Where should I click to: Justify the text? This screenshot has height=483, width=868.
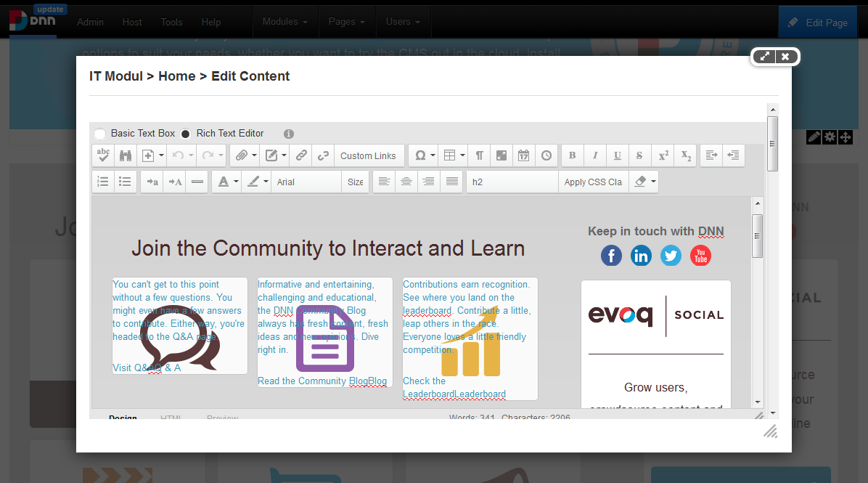[451, 182]
